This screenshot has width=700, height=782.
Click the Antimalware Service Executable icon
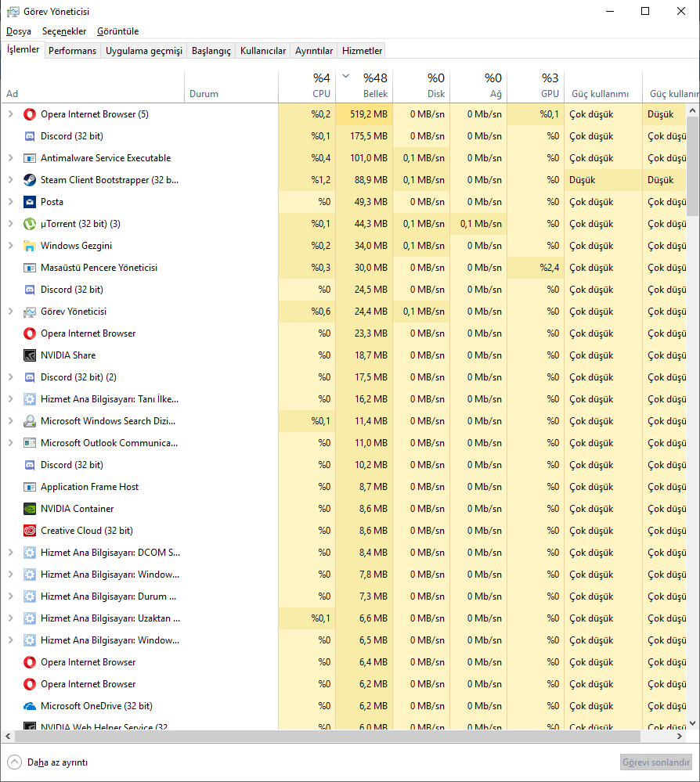tap(30, 158)
